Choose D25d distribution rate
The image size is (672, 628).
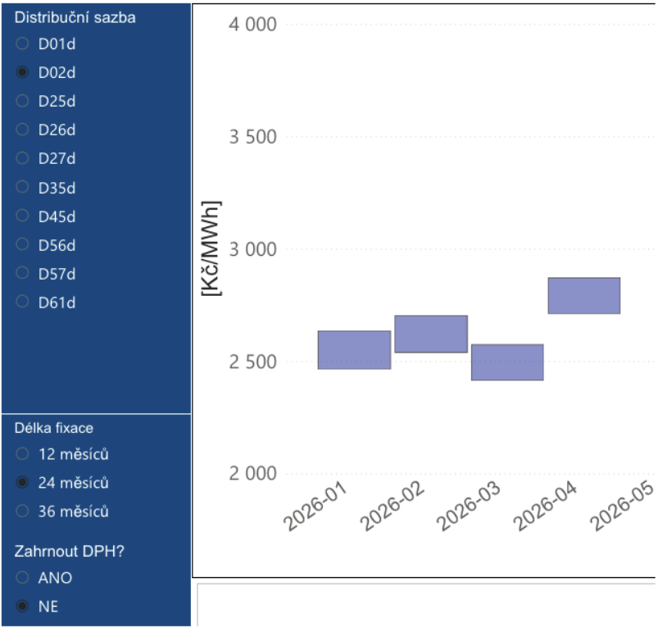point(23,101)
